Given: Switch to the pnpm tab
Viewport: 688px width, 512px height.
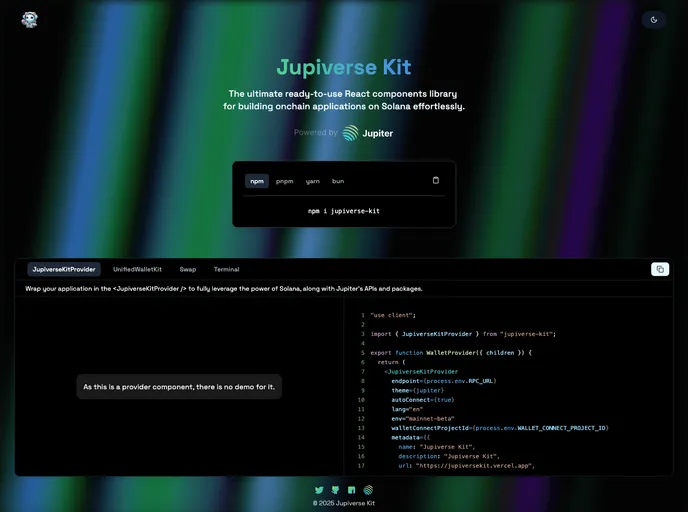Looking at the screenshot, I should (284, 181).
